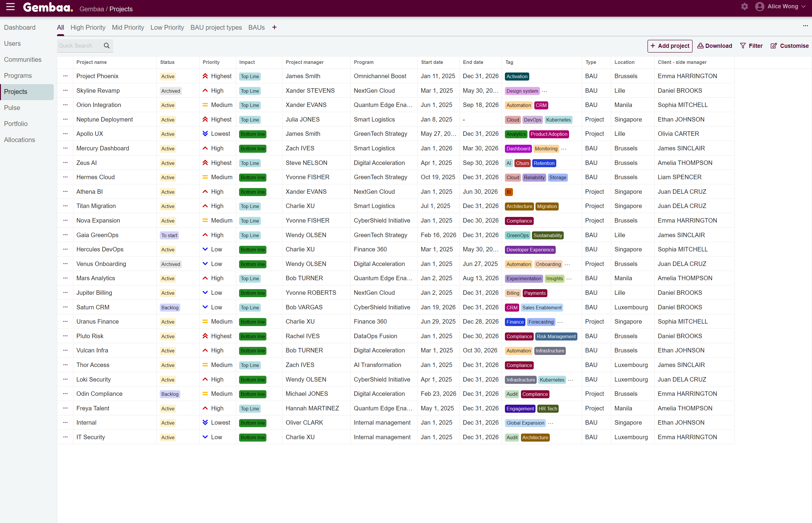Focus the Quick Search field

[x=79, y=45]
